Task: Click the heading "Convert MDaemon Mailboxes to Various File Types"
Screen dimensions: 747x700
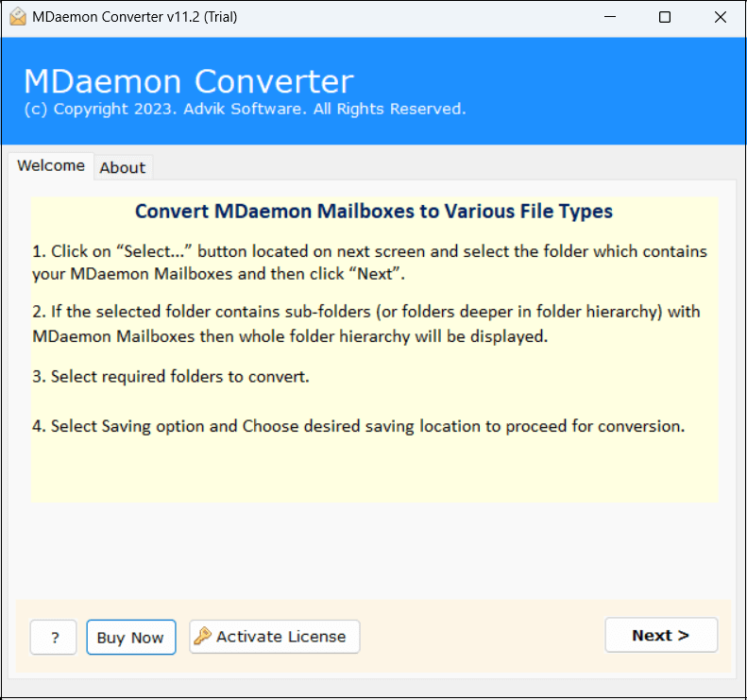Action: [374, 211]
